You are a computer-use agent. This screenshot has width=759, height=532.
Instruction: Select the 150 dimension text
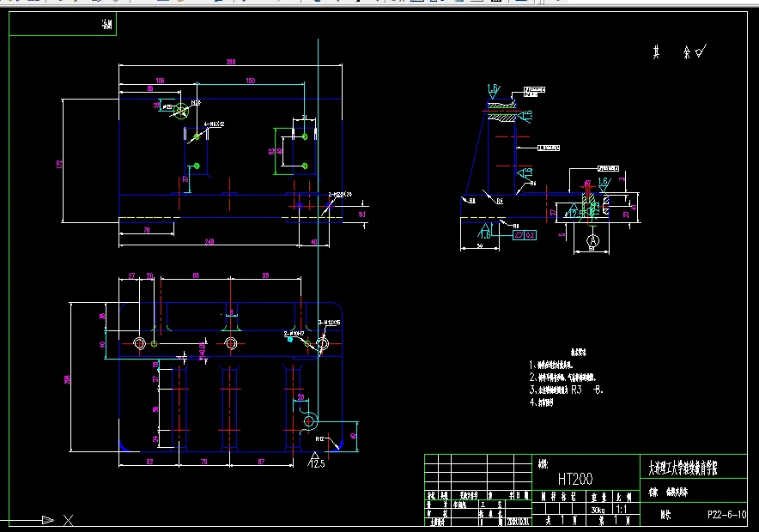click(250, 81)
